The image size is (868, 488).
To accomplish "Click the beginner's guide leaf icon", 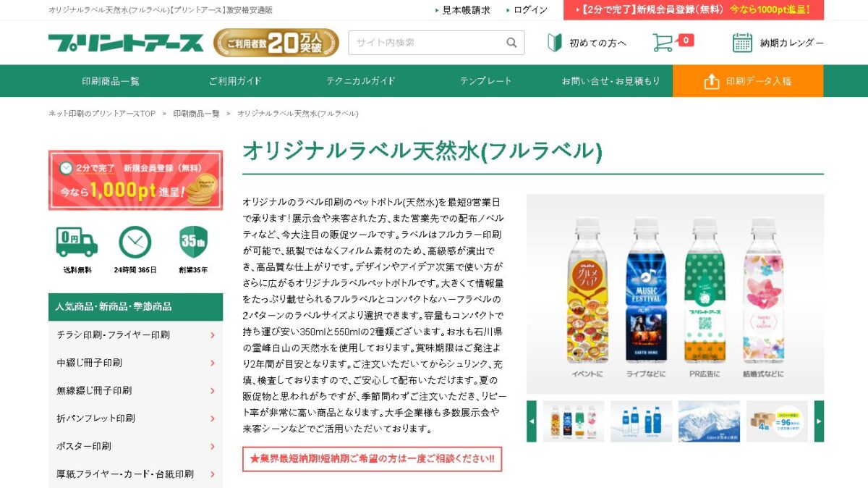I will pyautogui.click(x=555, y=43).
